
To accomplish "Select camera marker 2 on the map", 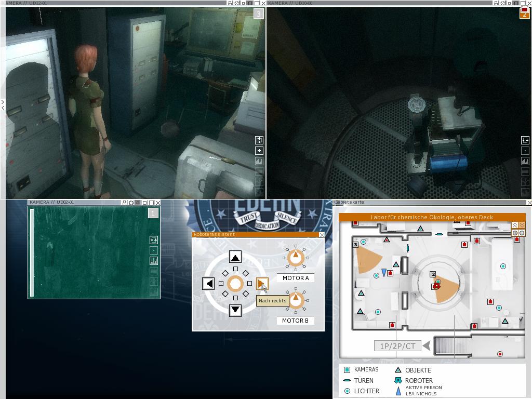I will coord(433,274).
